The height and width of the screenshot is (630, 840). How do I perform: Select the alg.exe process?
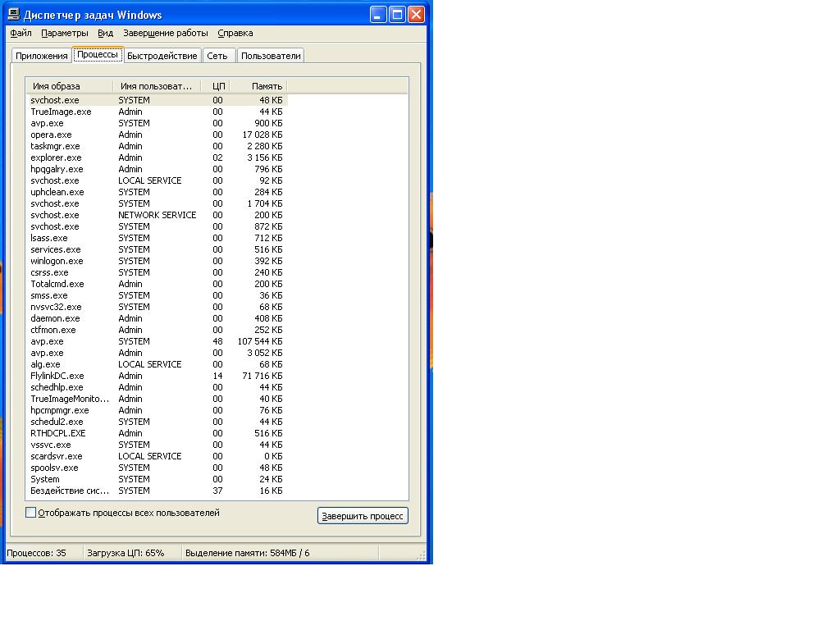click(157, 365)
